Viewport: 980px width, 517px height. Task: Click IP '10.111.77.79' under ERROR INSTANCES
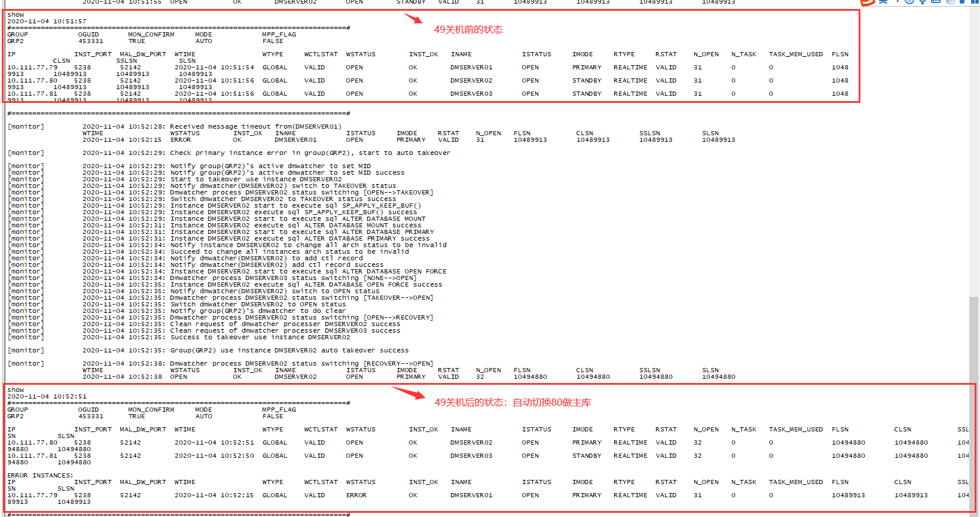tap(32, 495)
